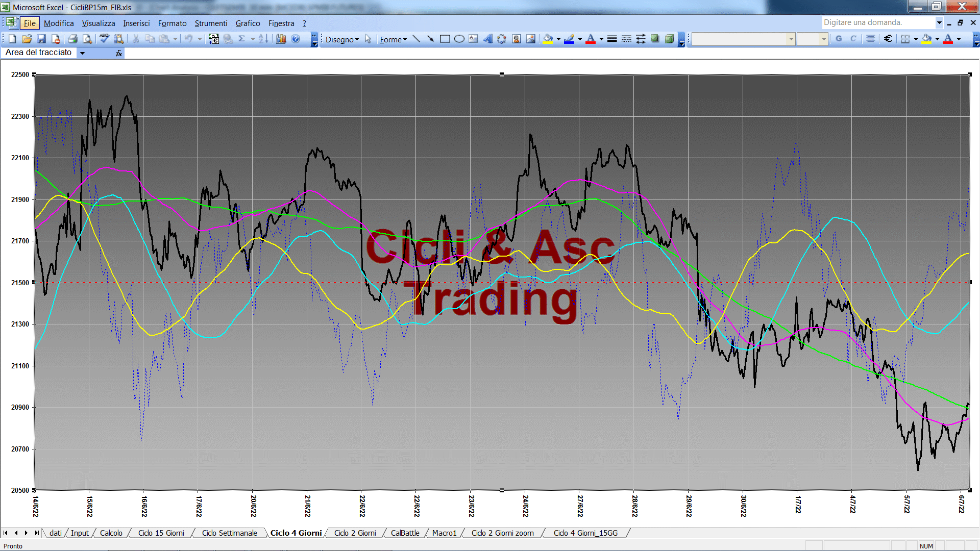
Task: Toggle bold (G) formatting
Action: 839,39
